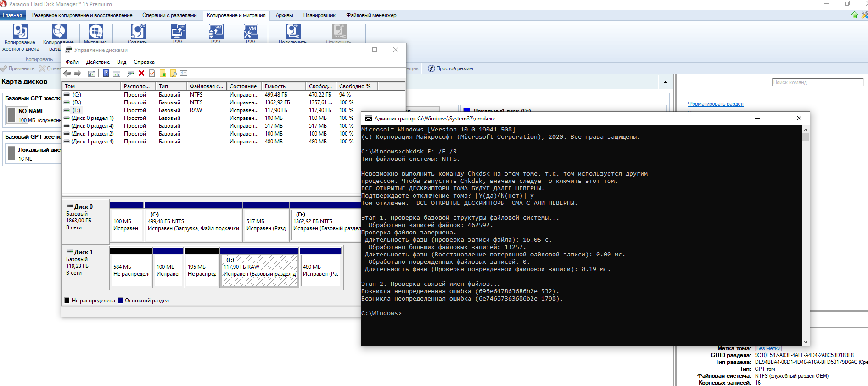
Task: Click the red X delete icon in Disk Management
Action: (141, 74)
